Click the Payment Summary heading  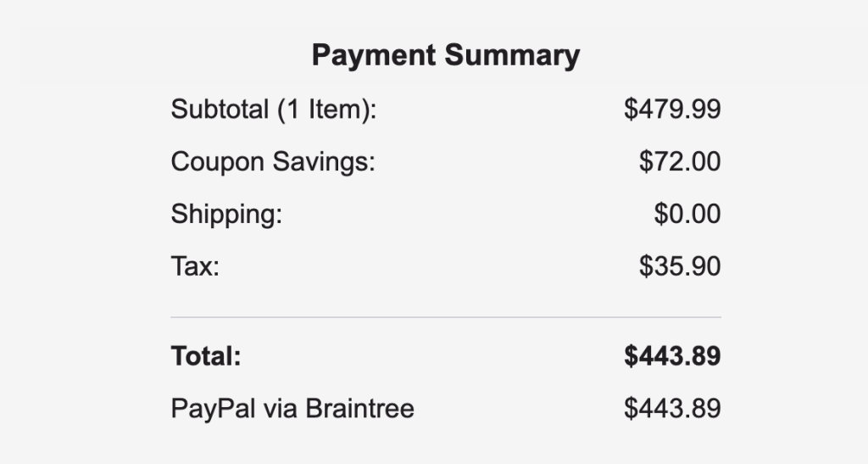[x=446, y=56]
